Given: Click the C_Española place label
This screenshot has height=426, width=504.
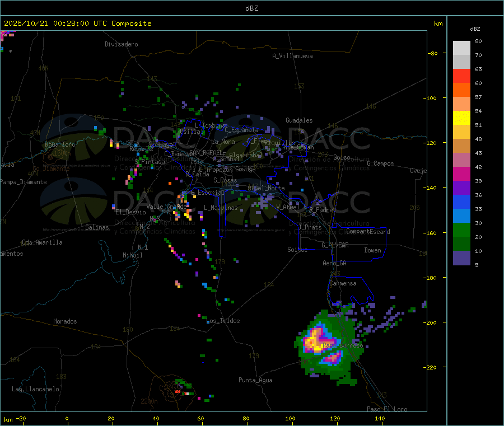Looking at the screenshot, I should pos(241,130).
